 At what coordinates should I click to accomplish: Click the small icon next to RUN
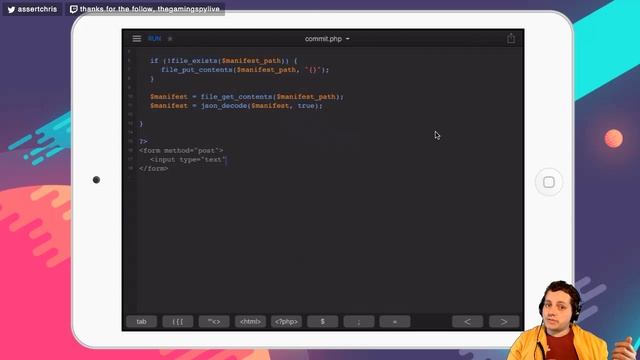pyautogui.click(x=170, y=38)
